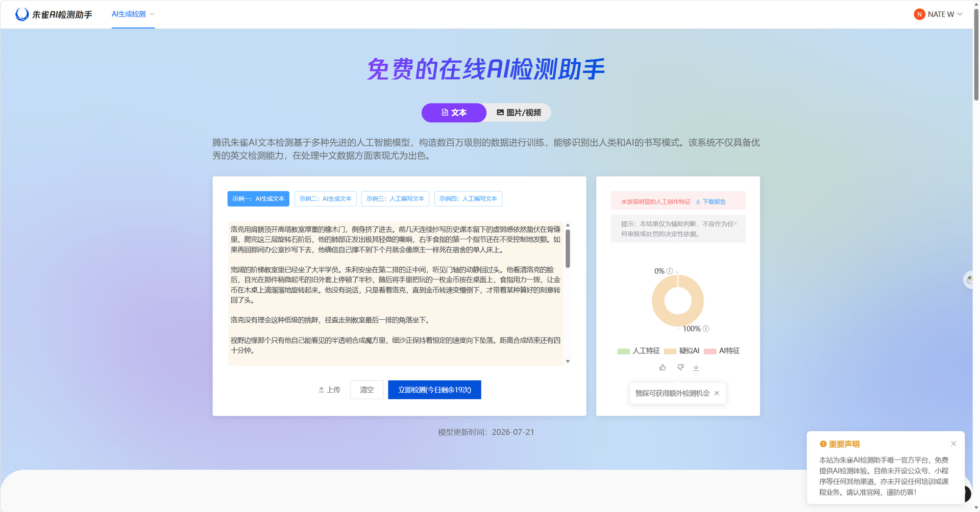Click the 模型更新时间: 2026-07-21 text
This screenshot has width=980, height=512.
pyautogui.click(x=486, y=432)
